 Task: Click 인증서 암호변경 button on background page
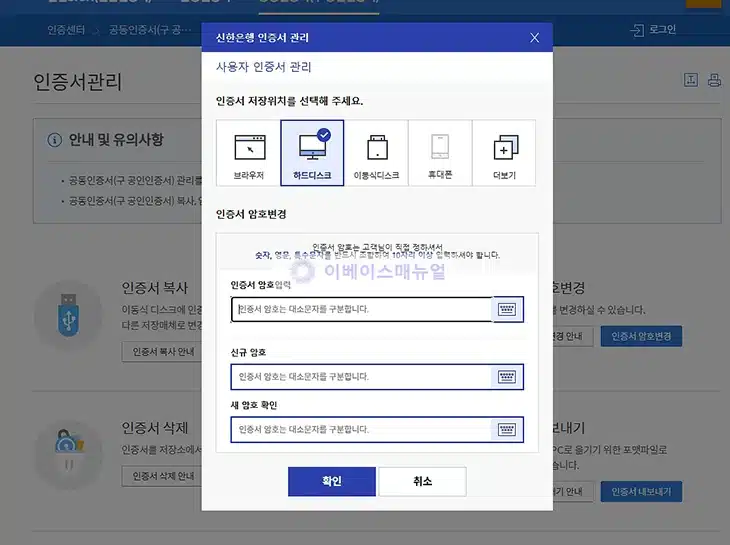pyautogui.click(x=641, y=336)
